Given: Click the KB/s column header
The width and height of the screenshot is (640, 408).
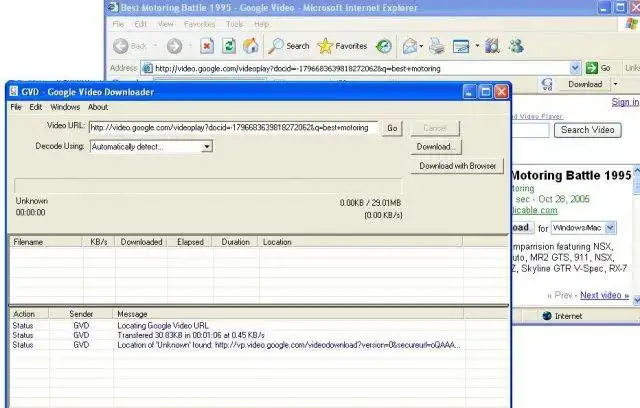Looking at the screenshot, I should pyautogui.click(x=99, y=242).
